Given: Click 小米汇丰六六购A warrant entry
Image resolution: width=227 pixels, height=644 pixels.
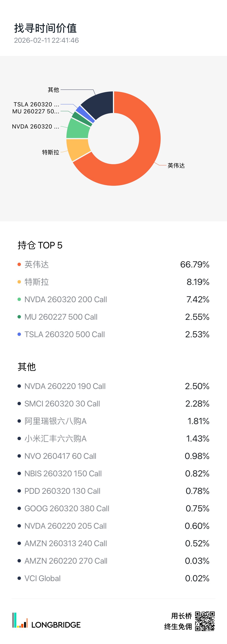Looking at the screenshot, I should [55, 439].
